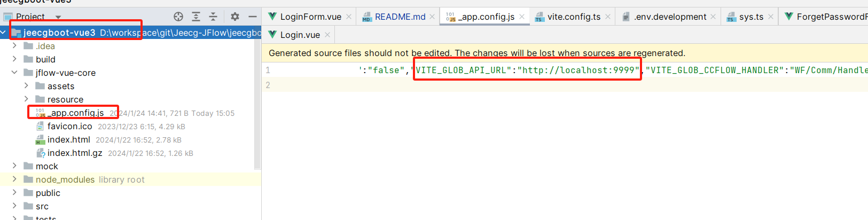Expand the assets folder
The height and width of the screenshot is (220, 868).
click(26, 86)
